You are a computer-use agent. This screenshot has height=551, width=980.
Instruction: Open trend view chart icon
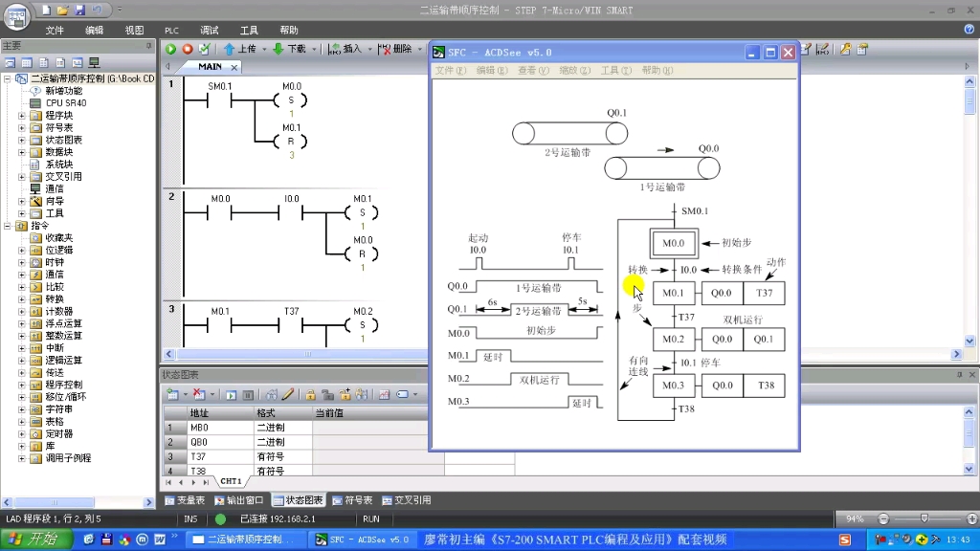coord(385,394)
